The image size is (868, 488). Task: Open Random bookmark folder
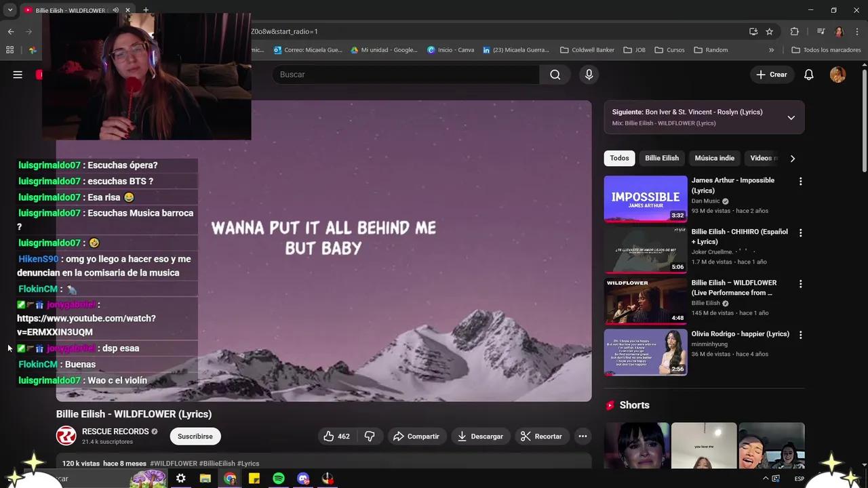(711, 49)
